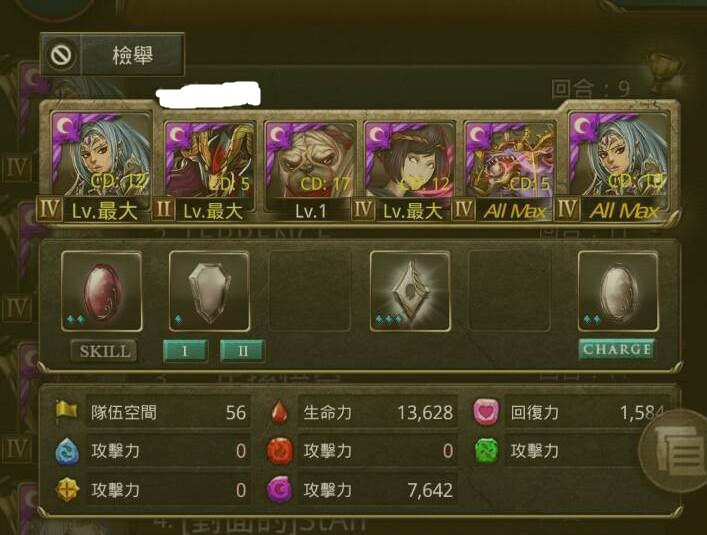This screenshot has height=535, width=707.
Task: Select the white egg-shaped dragon craft
Action: pyautogui.click(x=618, y=292)
